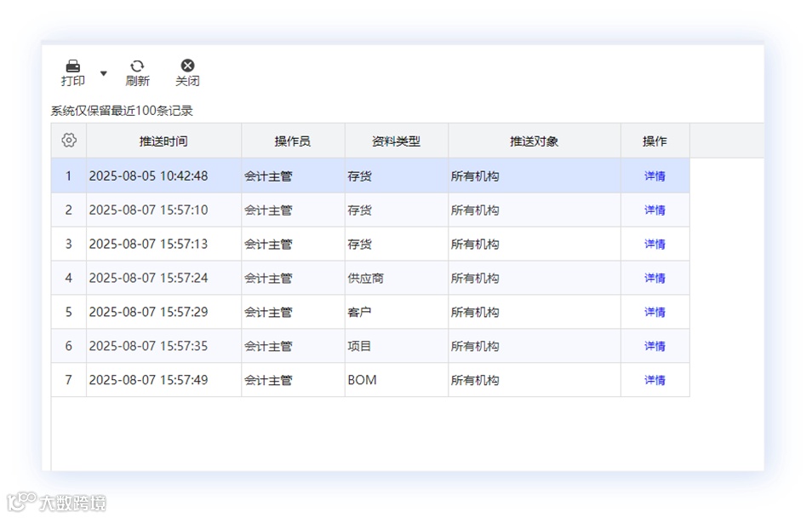Click the 推送对象 column header

point(535,141)
